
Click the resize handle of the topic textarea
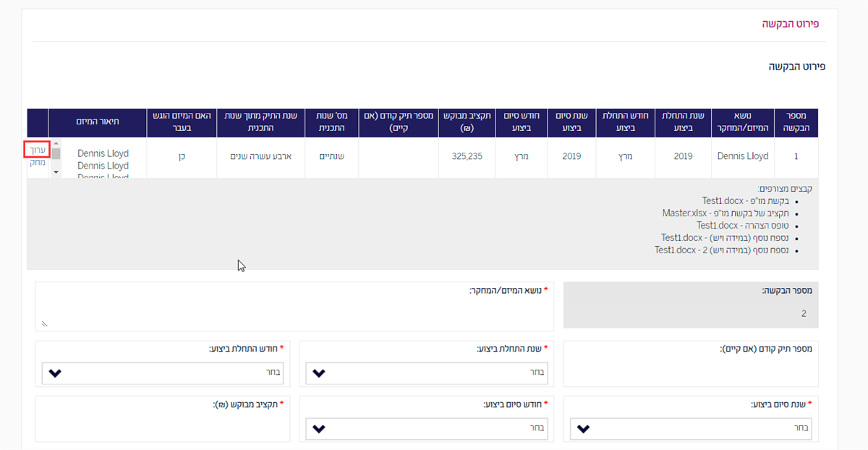[44, 324]
